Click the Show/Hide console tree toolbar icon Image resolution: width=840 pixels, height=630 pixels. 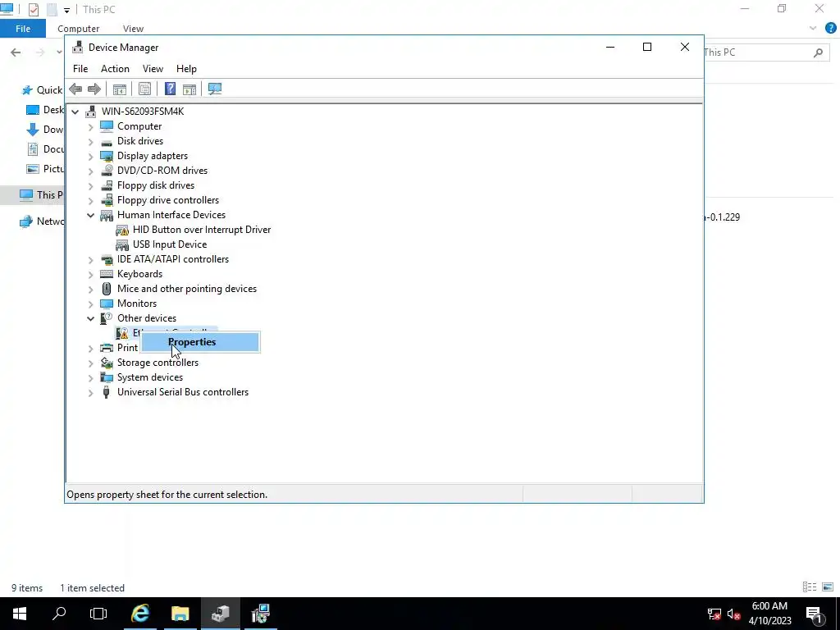[x=119, y=89]
